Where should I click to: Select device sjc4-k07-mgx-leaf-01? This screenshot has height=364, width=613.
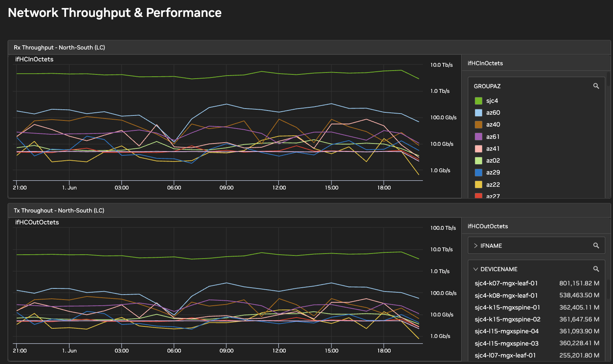[506, 283]
